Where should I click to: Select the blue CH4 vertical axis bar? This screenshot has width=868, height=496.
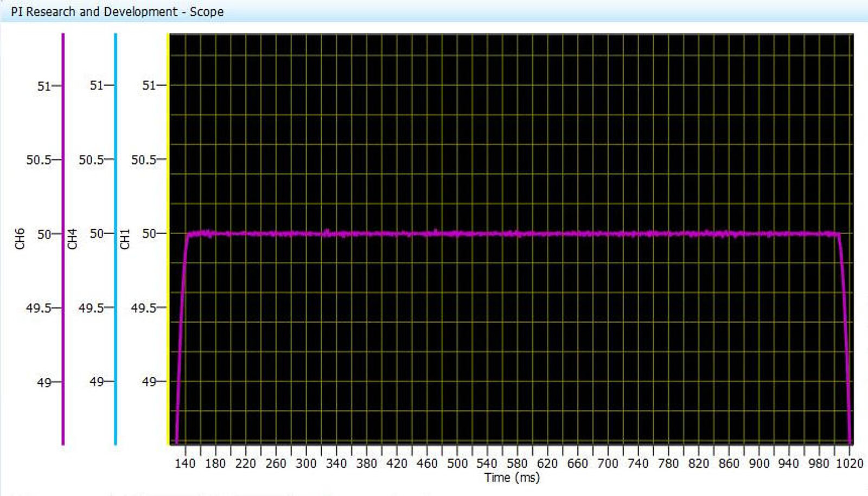click(x=116, y=239)
